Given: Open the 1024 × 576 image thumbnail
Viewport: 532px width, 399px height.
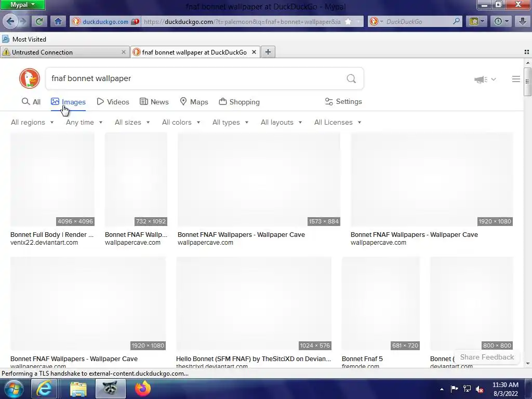Looking at the screenshot, I should click(254, 303).
